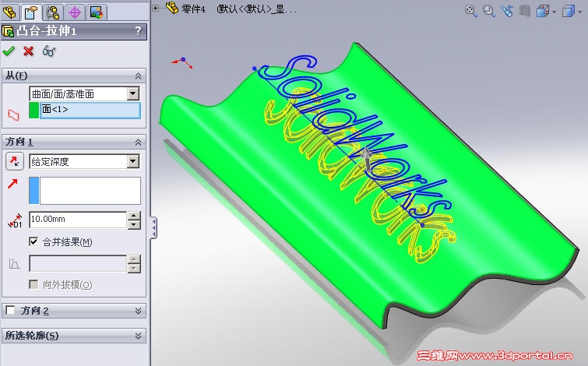Click the D1 depth icon
This screenshot has width=588, height=366.
click(x=15, y=220)
